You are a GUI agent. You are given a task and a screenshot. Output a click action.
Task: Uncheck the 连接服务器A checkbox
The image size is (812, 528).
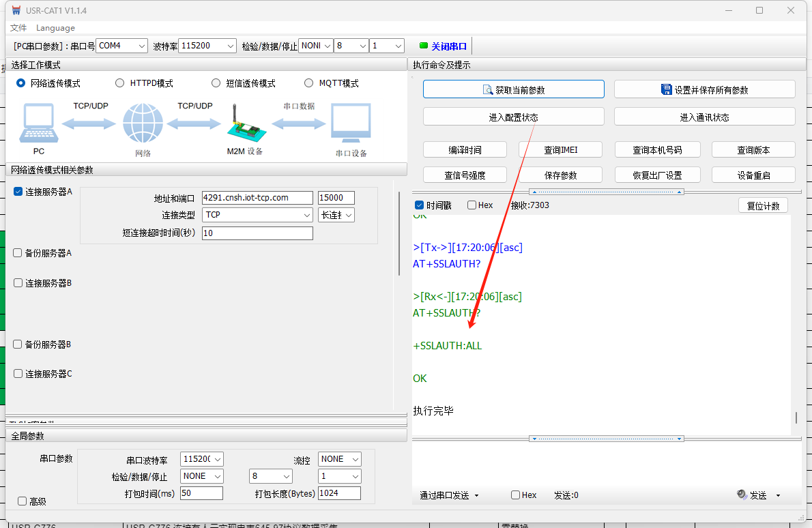tap(18, 192)
